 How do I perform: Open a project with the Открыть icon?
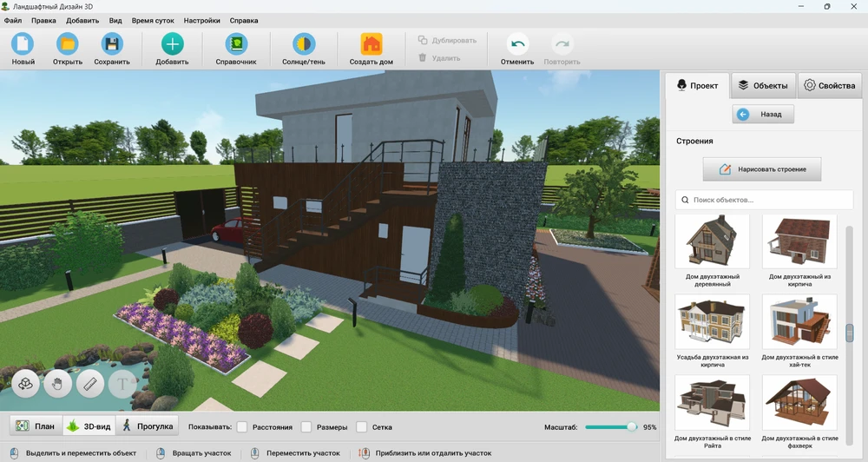click(67, 44)
